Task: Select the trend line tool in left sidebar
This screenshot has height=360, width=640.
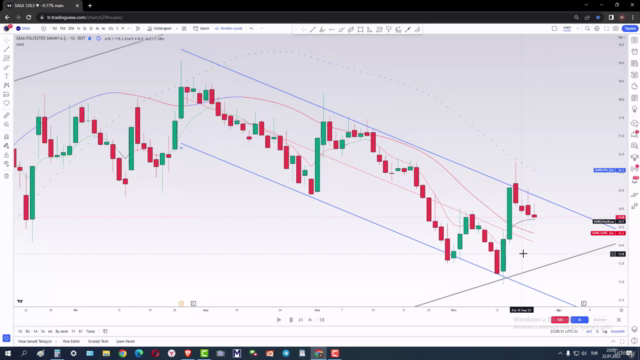Action: pos(7,49)
